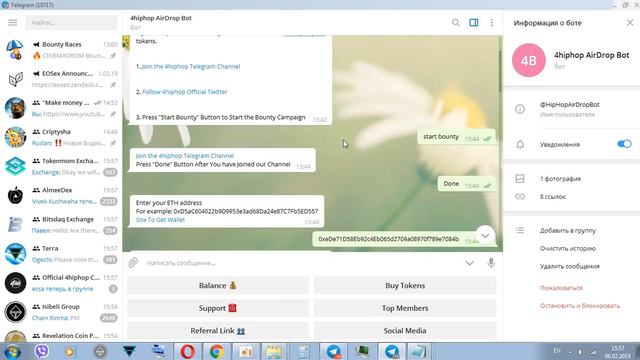Click the example ETH address text

[246, 211]
